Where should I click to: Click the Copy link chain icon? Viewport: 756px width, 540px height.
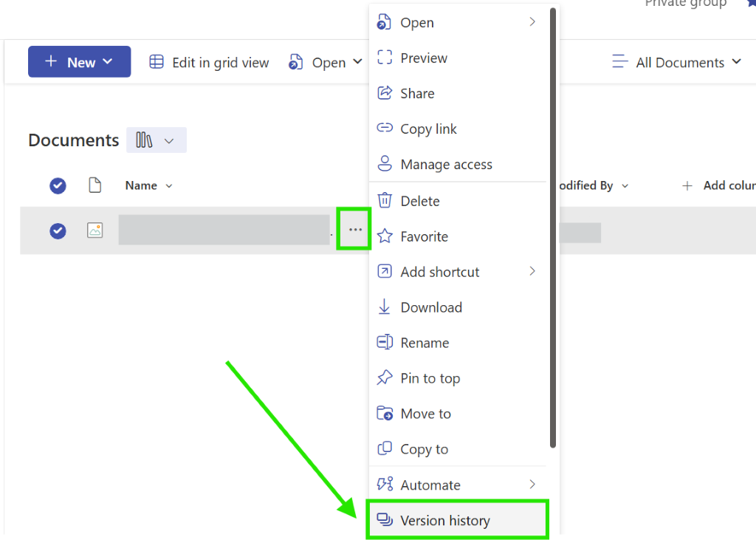coord(384,128)
